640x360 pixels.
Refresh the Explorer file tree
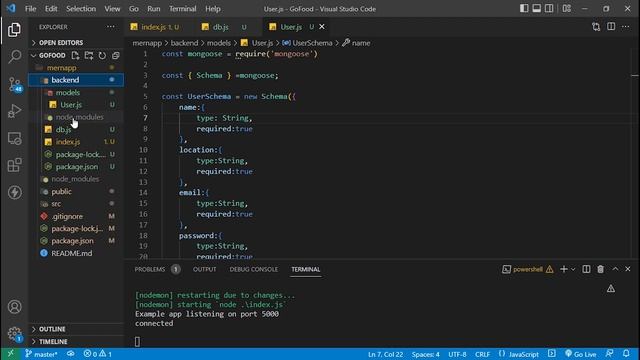[x=102, y=56]
